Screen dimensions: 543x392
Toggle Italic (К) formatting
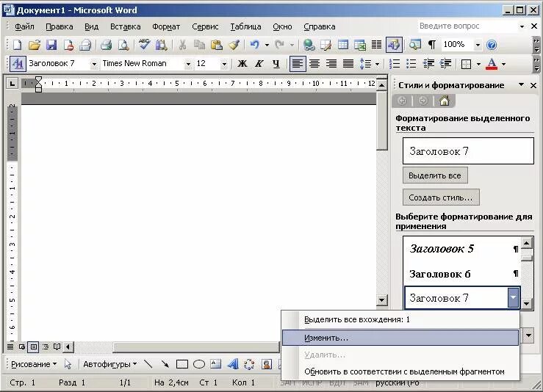pos(259,64)
